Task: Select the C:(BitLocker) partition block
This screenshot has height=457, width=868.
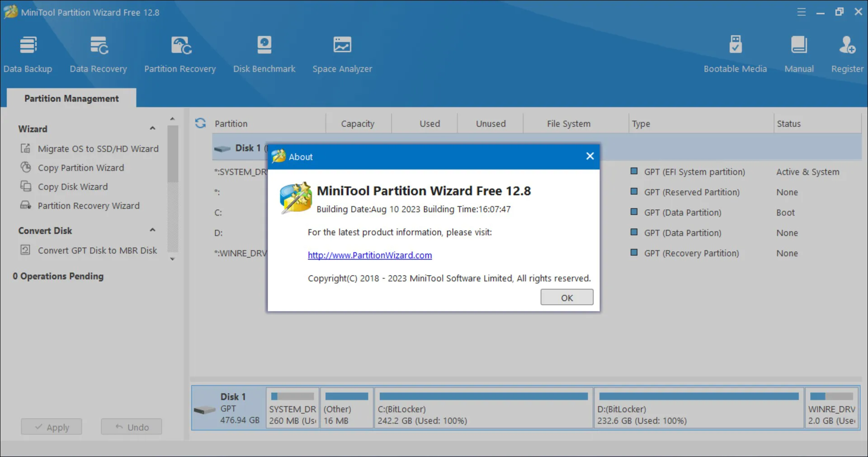Action: tap(483, 409)
